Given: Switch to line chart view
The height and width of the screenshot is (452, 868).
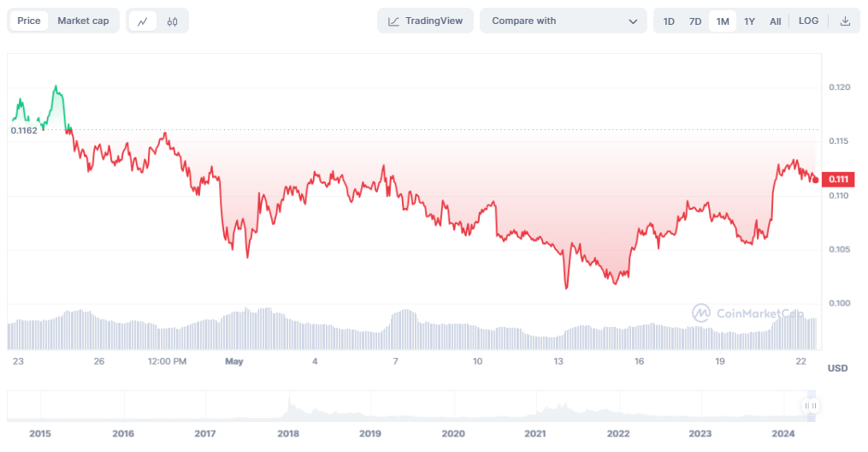Looking at the screenshot, I should coord(143,21).
